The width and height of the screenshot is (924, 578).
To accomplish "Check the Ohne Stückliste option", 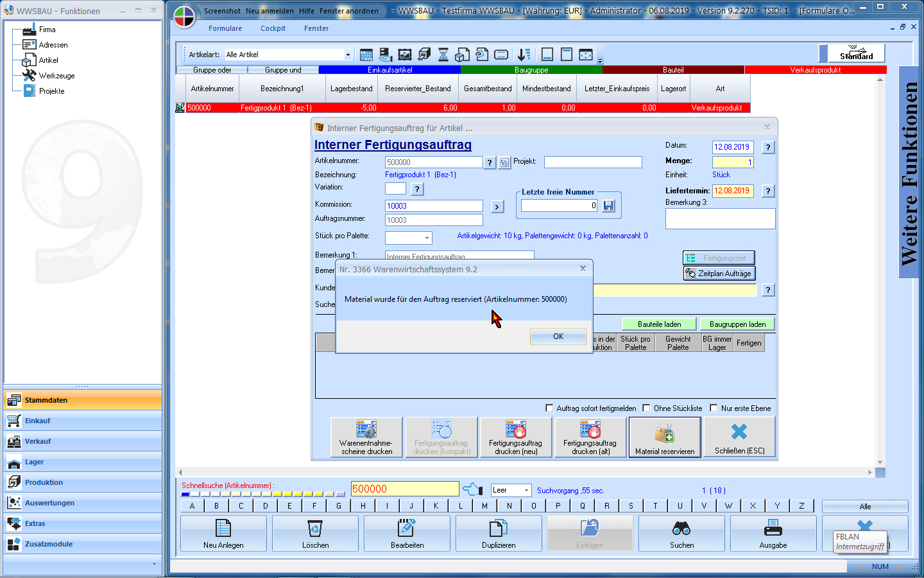I will [646, 408].
